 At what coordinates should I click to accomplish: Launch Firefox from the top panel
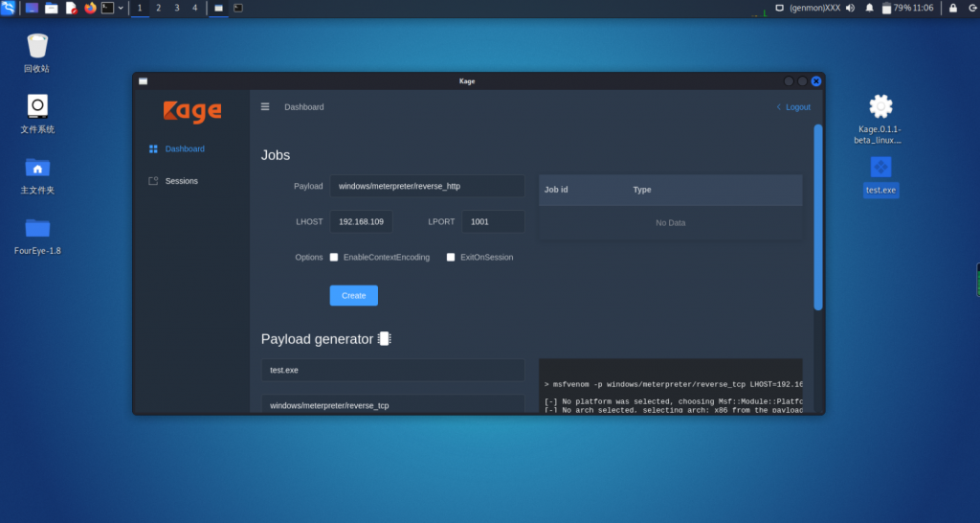click(90, 8)
